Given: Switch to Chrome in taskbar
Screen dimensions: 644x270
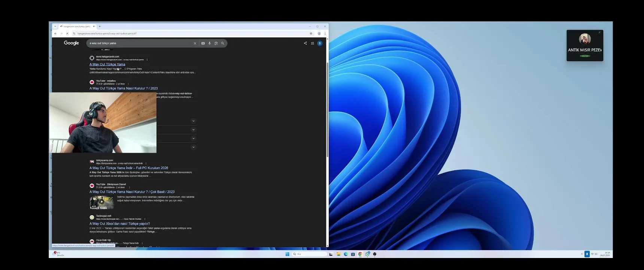Looking at the screenshot, I should tap(360, 254).
